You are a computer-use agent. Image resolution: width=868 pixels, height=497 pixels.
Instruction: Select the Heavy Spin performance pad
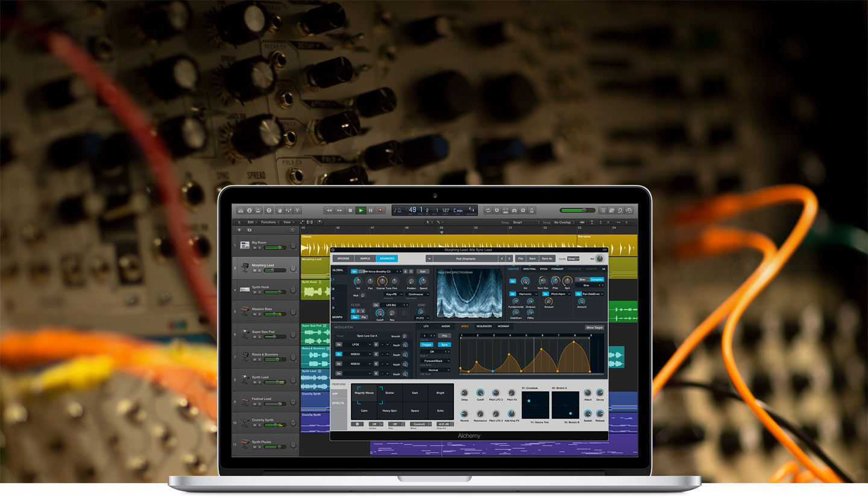pyautogui.click(x=389, y=410)
